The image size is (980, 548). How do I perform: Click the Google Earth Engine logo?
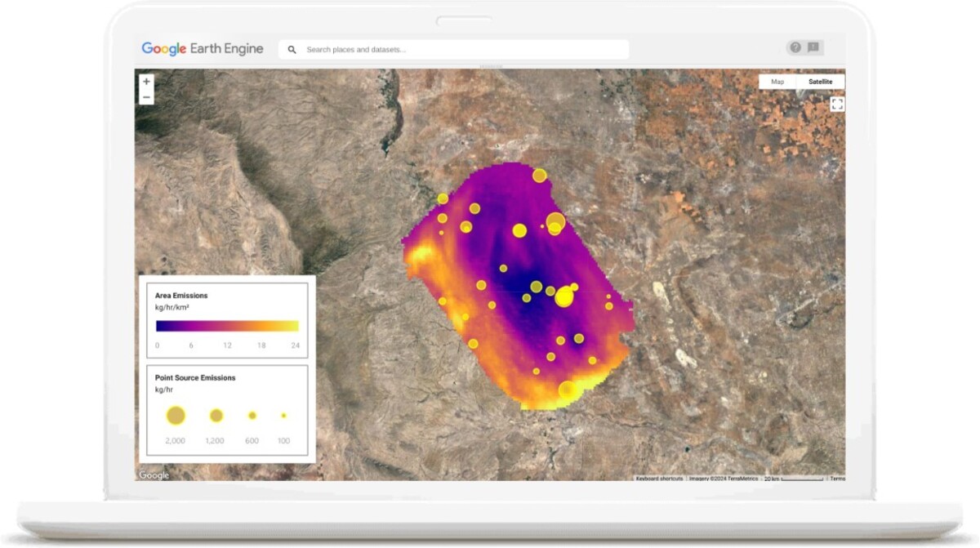(203, 49)
